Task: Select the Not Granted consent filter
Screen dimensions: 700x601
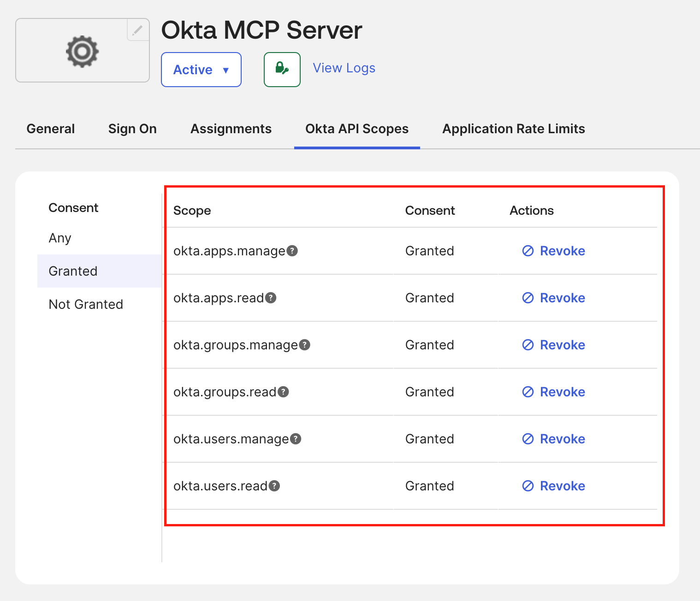Action: point(86,304)
